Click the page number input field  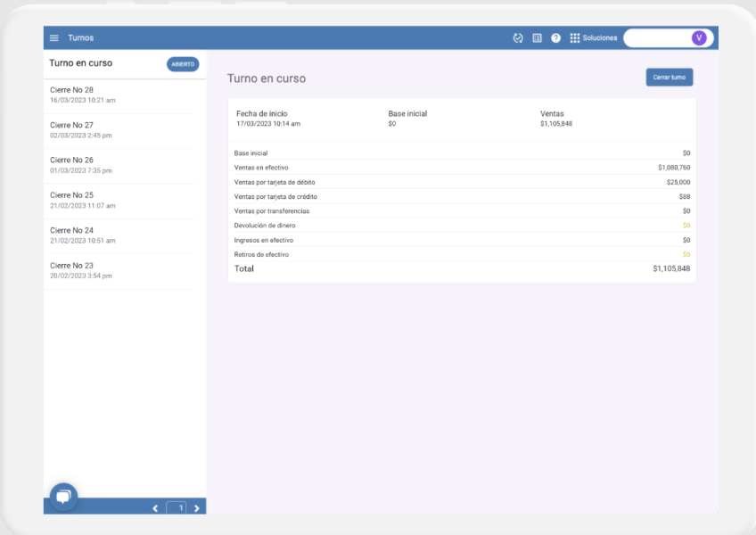click(178, 508)
